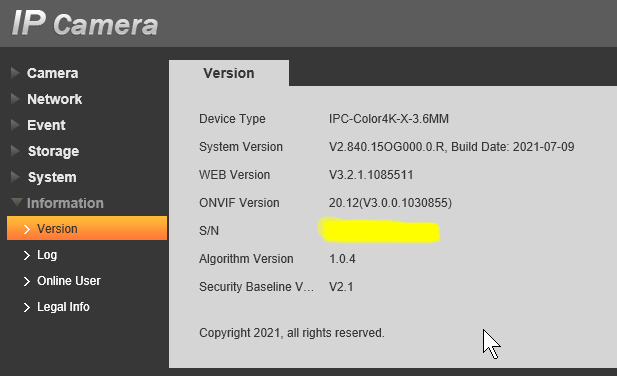Image resolution: width=617 pixels, height=376 pixels.
Task: Open the Legal Info page
Action: (x=63, y=307)
